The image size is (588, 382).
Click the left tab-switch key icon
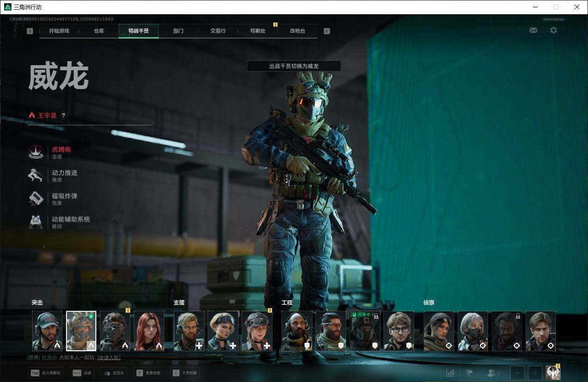click(x=30, y=31)
